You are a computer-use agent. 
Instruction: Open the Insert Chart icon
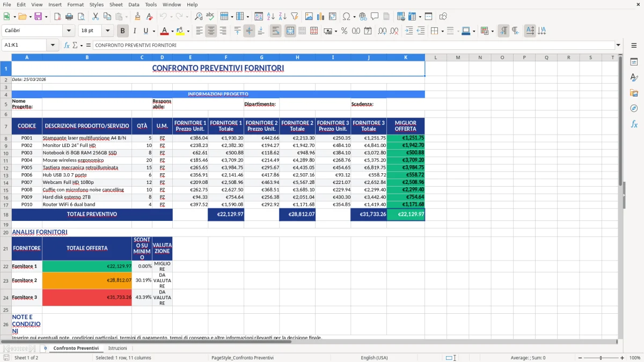pyautogui.click(x=320, y=16)
